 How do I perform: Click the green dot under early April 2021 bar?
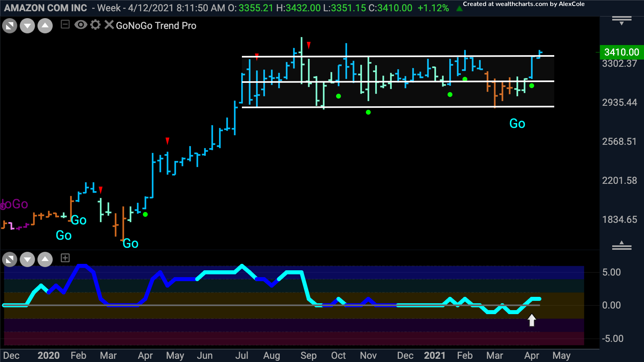[532, 86]
